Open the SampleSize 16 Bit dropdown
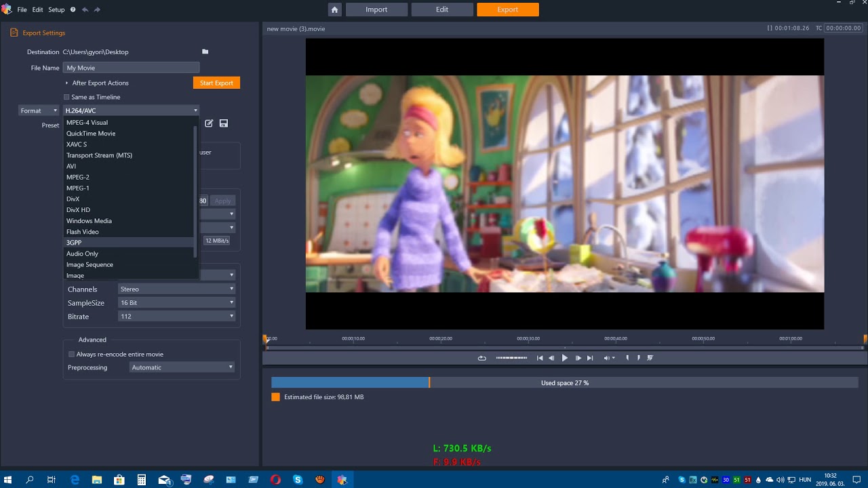868x488 pixels. coord(177,302)
